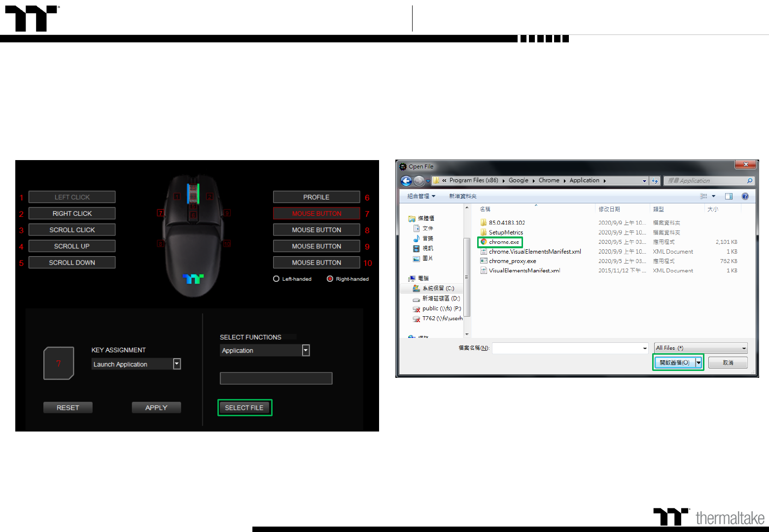This screenshot has height=532, width=769.
Task: Click the PROFILE button
Action: 316,197
